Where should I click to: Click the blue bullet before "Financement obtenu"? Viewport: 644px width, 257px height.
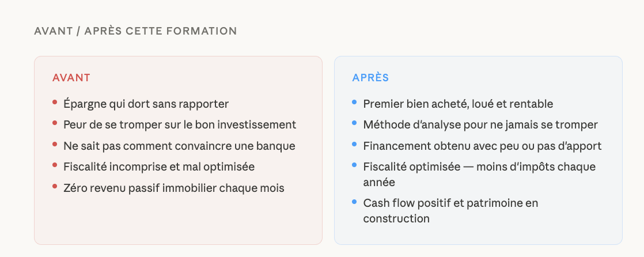pos(355,144)
